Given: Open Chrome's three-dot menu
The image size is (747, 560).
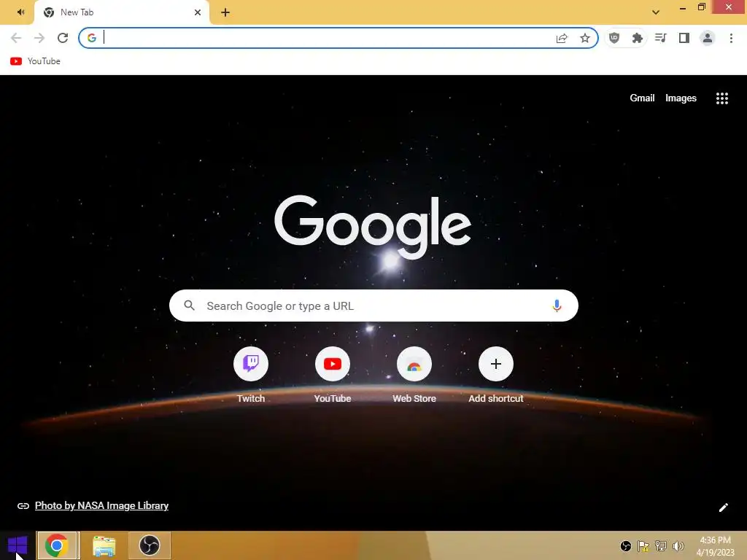Looking at the screenshot, I should tap(731, 38).
